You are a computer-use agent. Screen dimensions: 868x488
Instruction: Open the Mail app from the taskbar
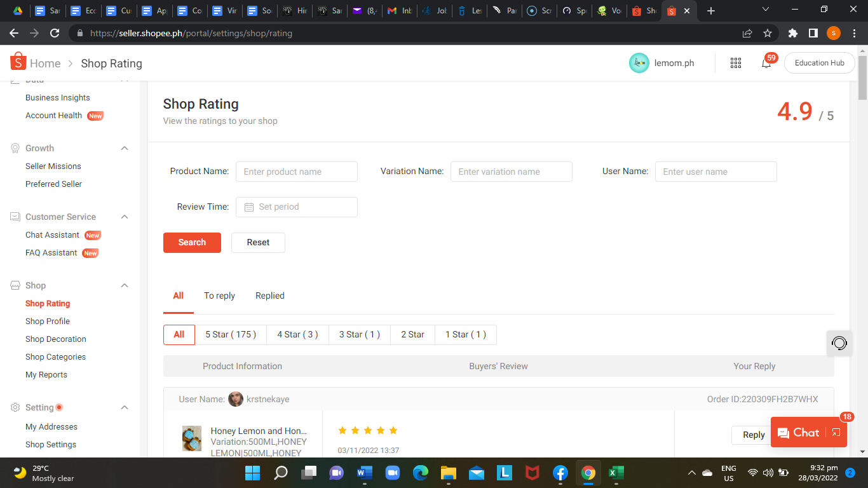[476, 473]
